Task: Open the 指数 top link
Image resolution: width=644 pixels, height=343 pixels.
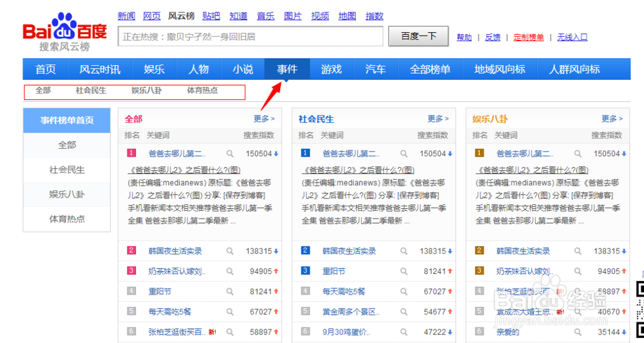Action: click(374, 16)
